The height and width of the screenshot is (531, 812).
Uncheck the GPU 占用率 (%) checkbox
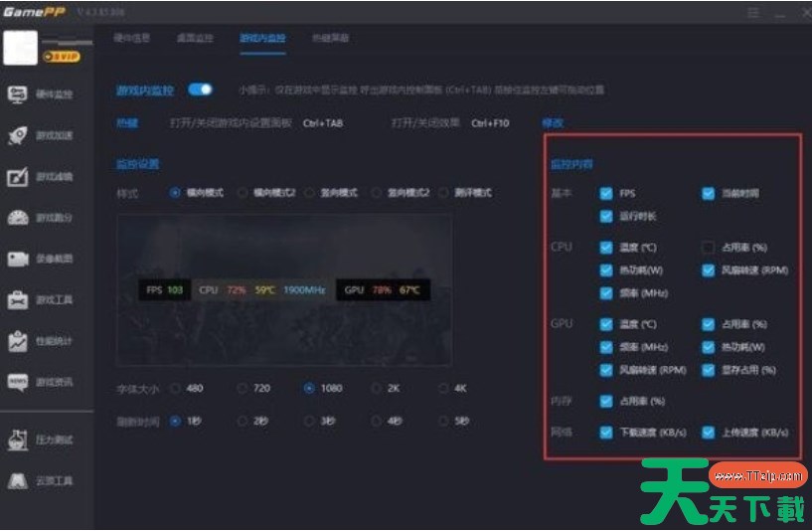click(x=708, y=324)
